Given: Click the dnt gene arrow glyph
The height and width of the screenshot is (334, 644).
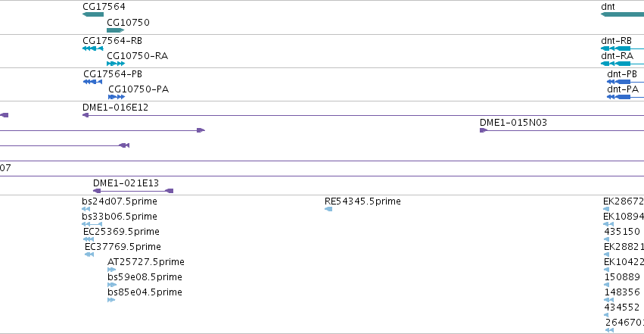Looking at the screenshot, I should click(622, 14).
